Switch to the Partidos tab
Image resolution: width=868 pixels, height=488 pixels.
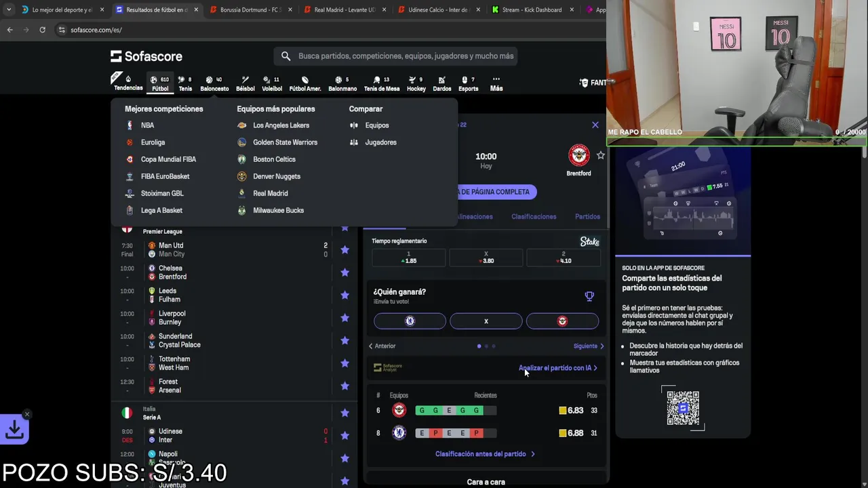tap(587, 217)
